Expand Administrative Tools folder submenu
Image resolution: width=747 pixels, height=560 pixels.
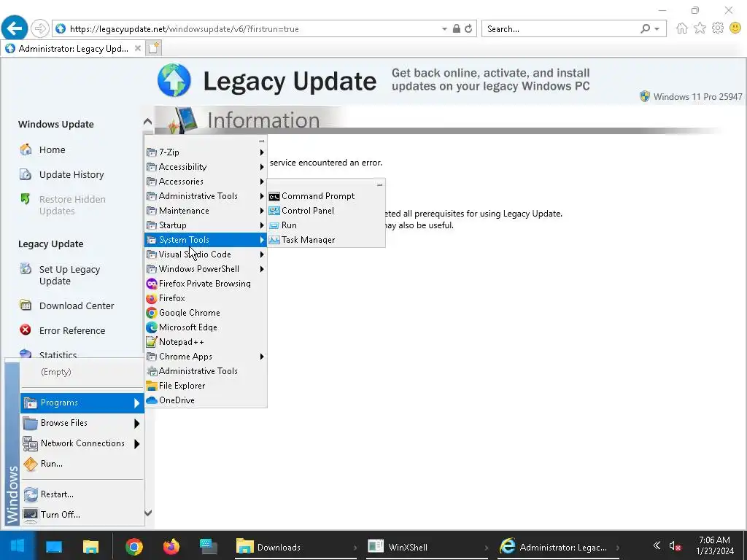point(205,196)
